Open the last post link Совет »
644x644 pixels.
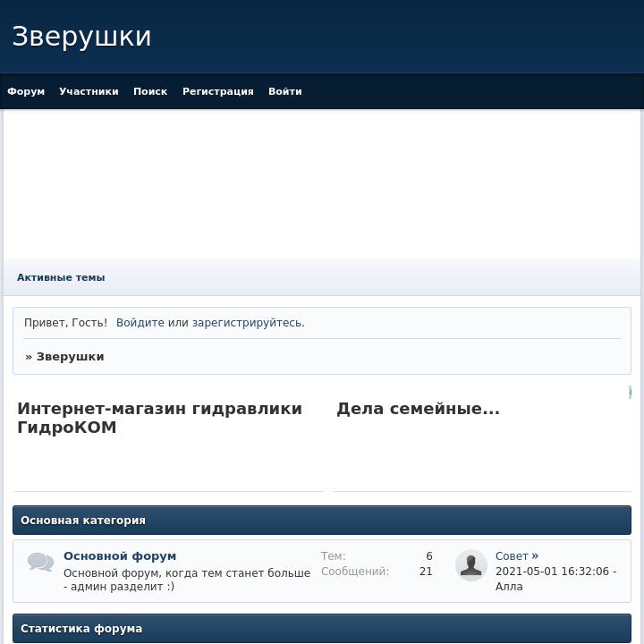coord(517,555)
